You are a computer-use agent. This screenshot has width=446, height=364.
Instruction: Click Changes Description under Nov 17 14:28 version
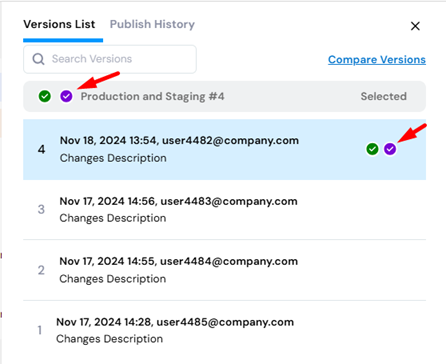[x=109, y=339]
